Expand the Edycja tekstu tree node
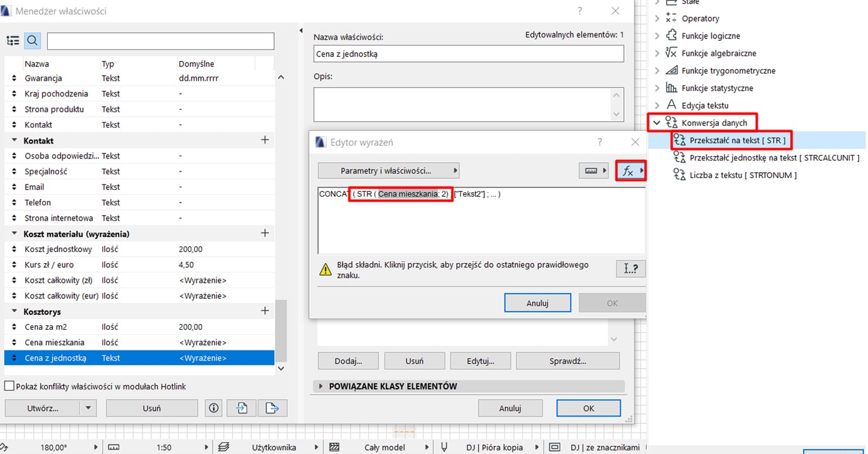The width and height of the screenshot is (868, 454). click(657, 105)
